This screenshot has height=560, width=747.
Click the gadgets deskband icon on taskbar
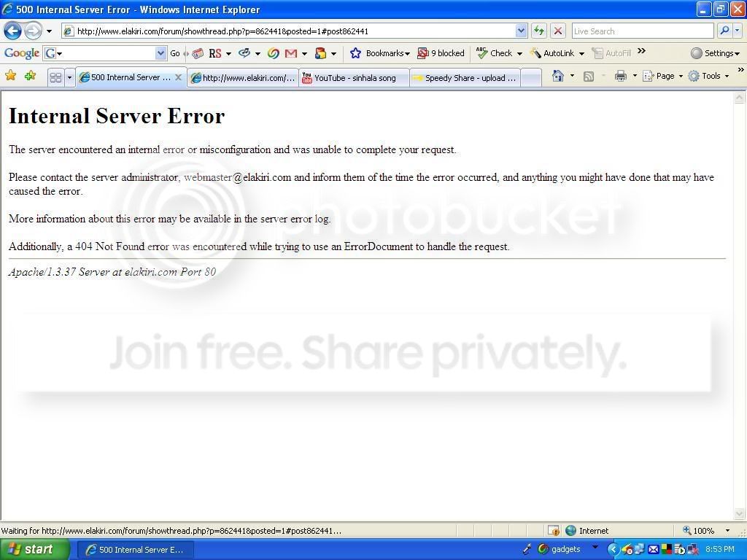tap(560, 550)
